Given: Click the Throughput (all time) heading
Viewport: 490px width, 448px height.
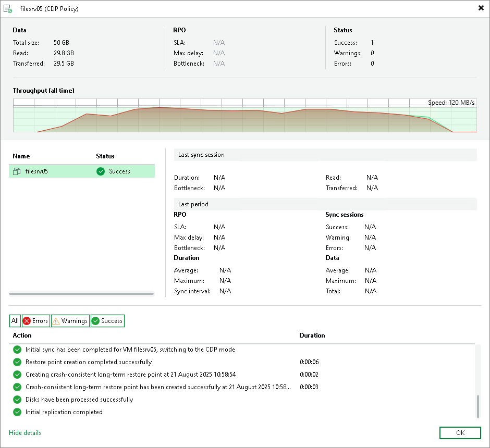Looking at the screenshot, I should pyautogui.click(x=43, y=91).
